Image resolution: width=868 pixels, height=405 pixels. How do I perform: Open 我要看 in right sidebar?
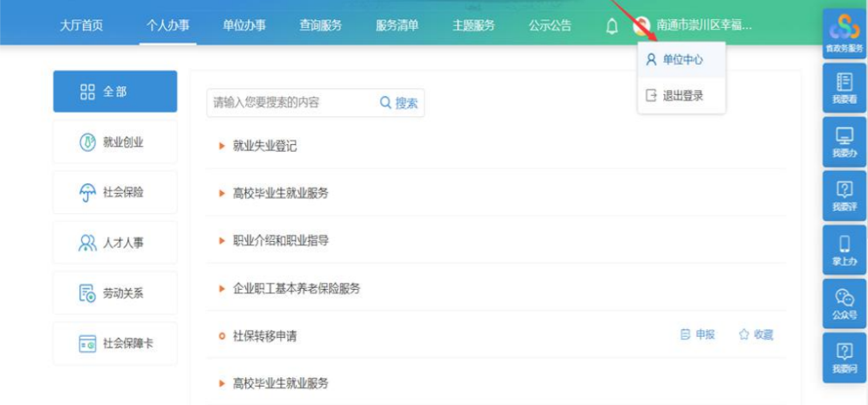point(844,87)
